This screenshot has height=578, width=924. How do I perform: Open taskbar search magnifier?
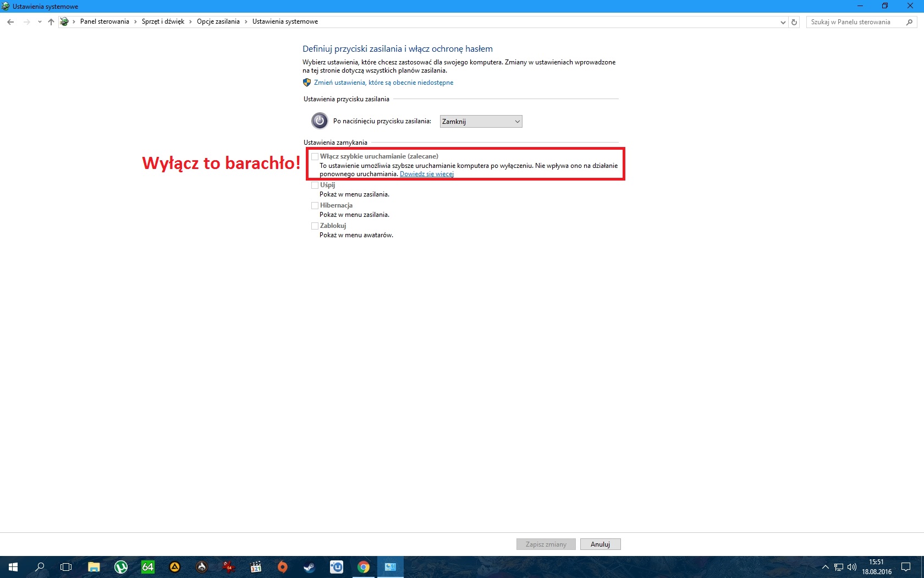[40, 567]
